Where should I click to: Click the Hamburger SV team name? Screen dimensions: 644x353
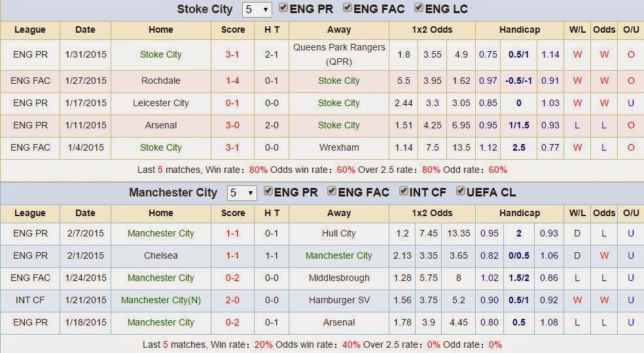(x=339, y=301)
